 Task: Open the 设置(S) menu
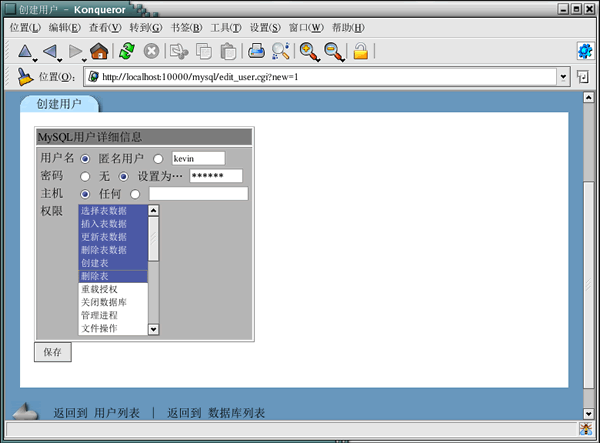click(x=265, y=28)
